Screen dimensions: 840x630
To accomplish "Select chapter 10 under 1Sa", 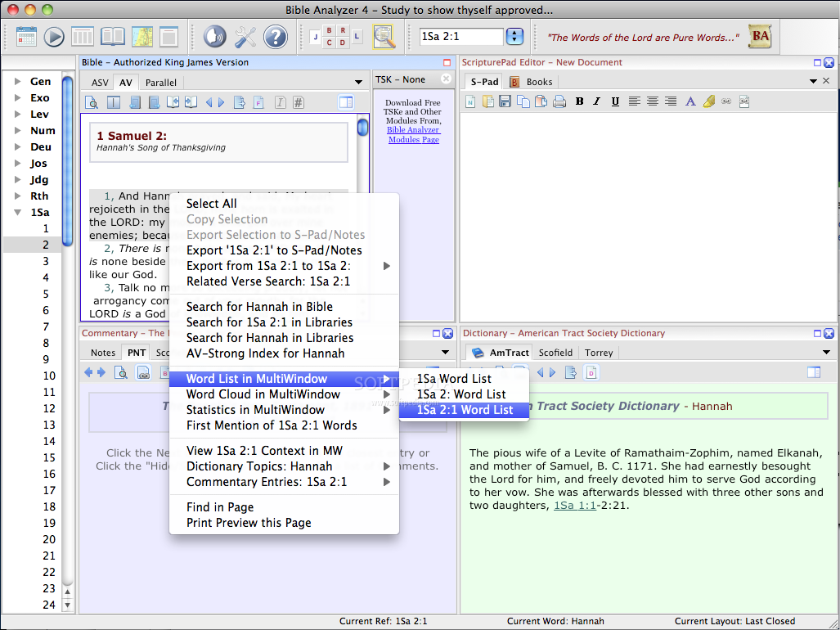I will tap(49, 376).
